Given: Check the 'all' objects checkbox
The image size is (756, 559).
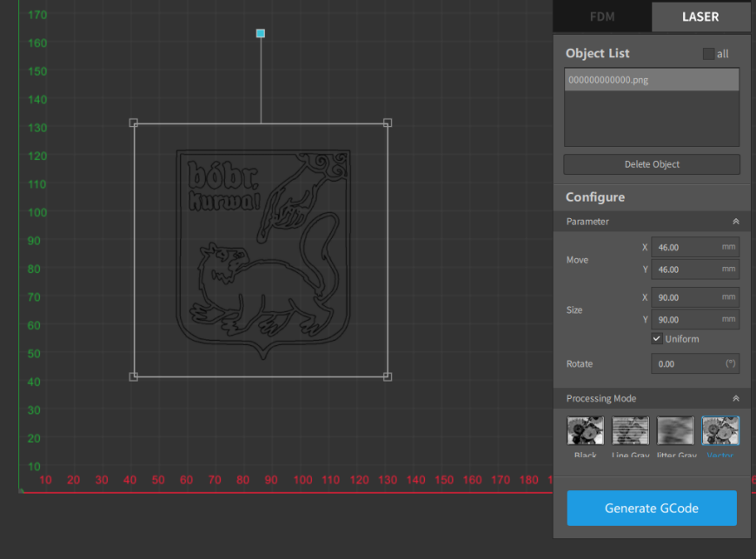Looking at the screenshot, I should click(x=708, y=54).
